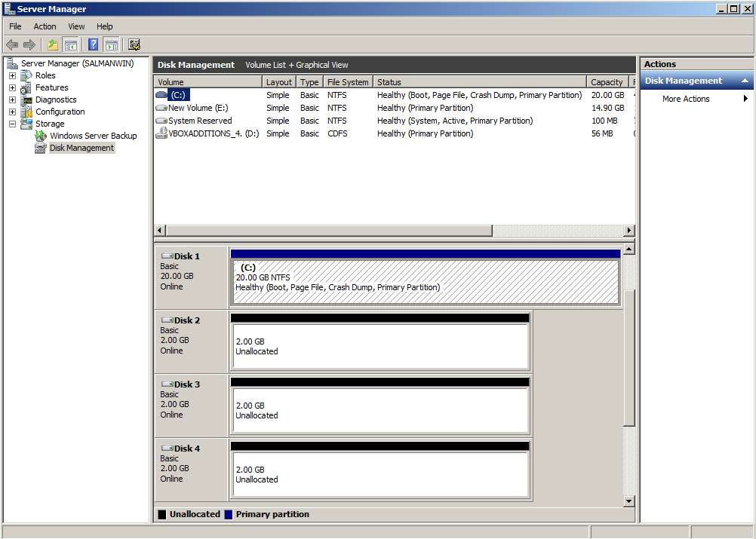Click the (C:) volume drive icon
The image size is (756, 539).
coord(161,95)
